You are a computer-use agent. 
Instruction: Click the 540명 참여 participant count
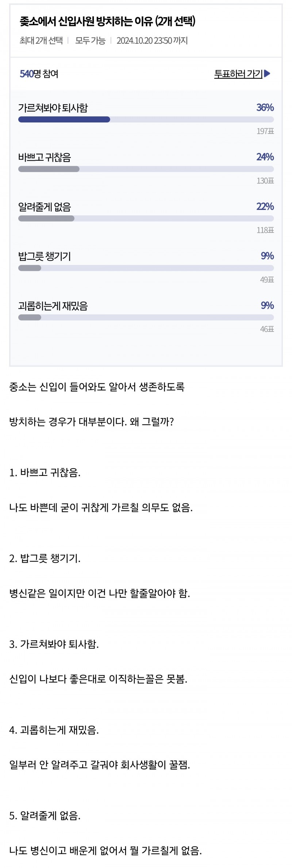pyautogui.click(x=39, y=74)
